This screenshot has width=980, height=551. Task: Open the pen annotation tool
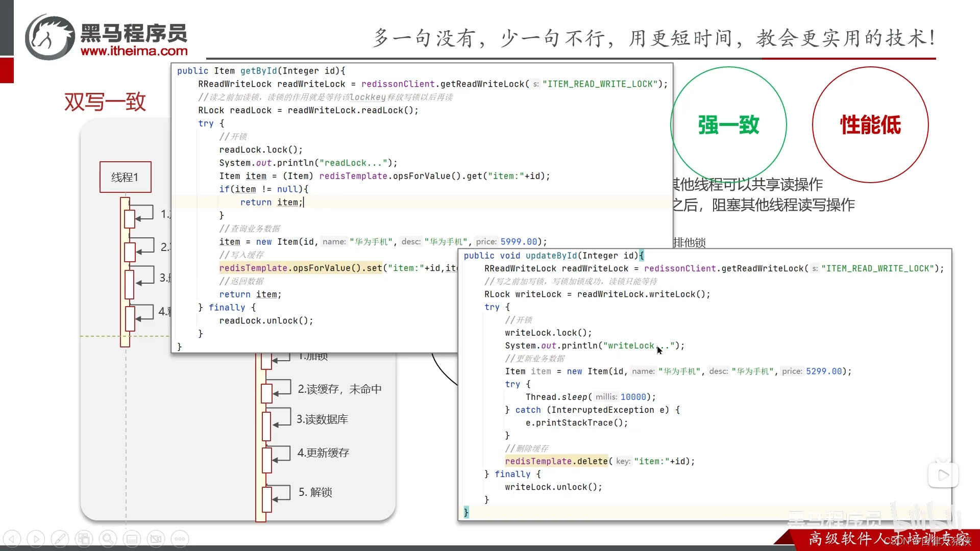60,538
